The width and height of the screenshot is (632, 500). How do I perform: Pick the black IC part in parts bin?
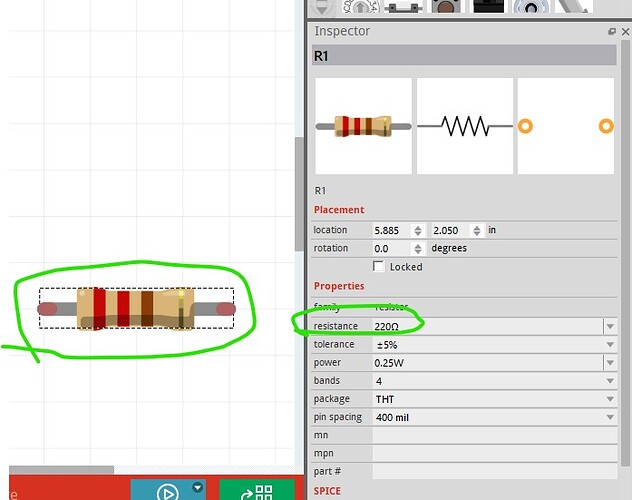click(x=491, y=7)
